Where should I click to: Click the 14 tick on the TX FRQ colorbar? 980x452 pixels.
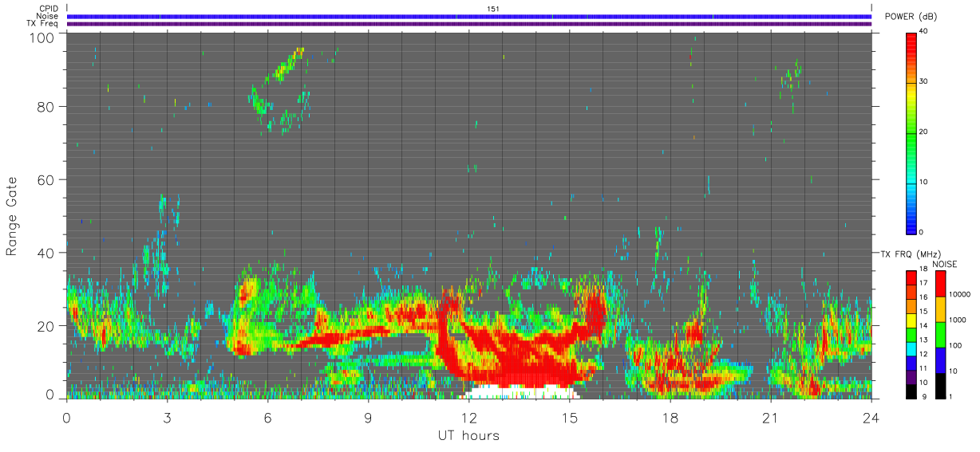click(923, 327)
